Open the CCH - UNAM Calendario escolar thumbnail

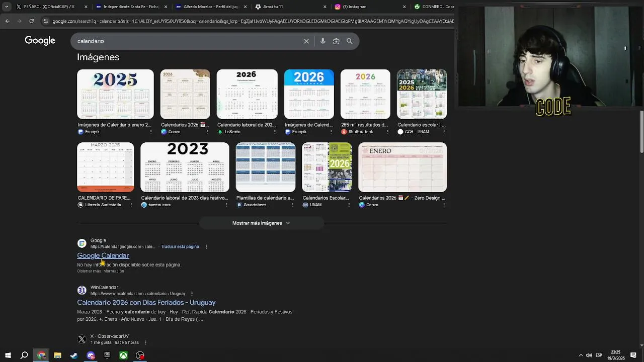click(422, 94)
